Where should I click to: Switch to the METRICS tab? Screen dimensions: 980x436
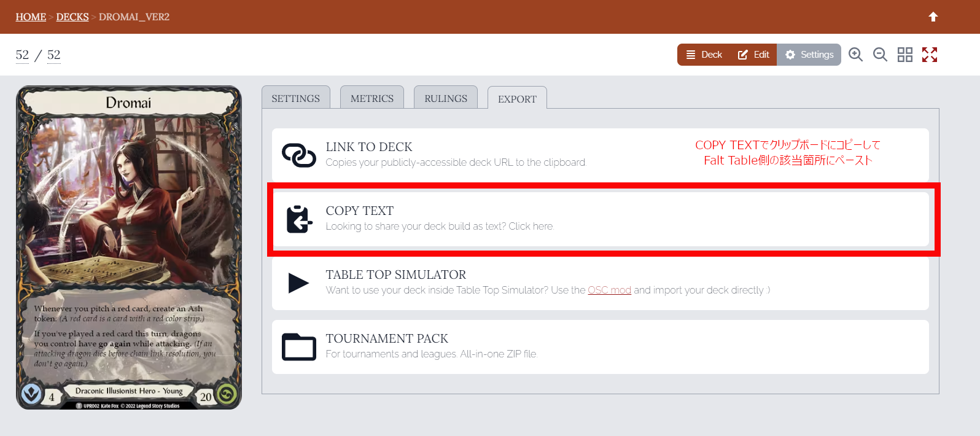coord(372,98)
